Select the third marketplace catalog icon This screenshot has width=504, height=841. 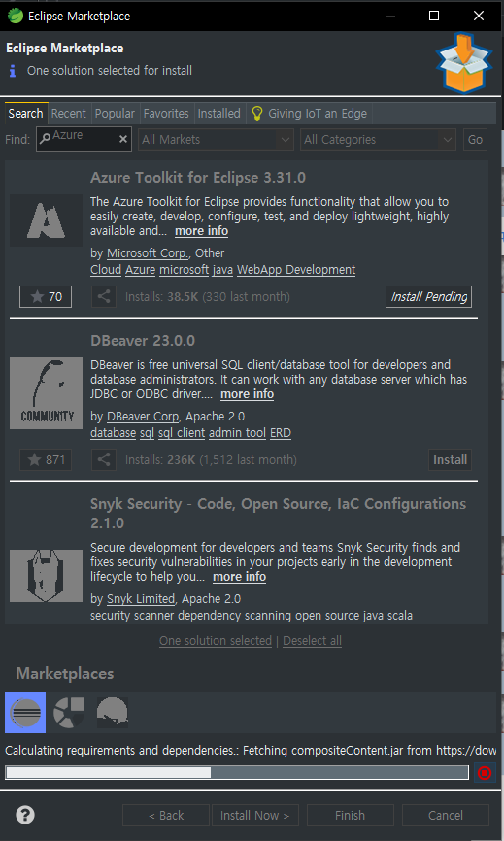coord(112,713)
